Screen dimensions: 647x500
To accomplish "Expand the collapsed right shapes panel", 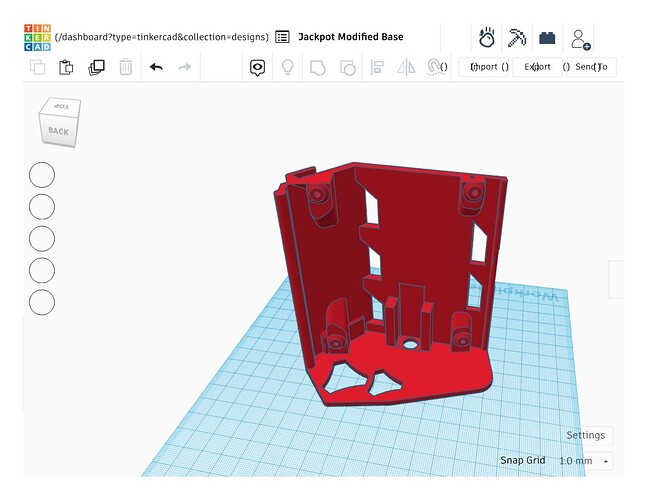I will pos(616,279).
